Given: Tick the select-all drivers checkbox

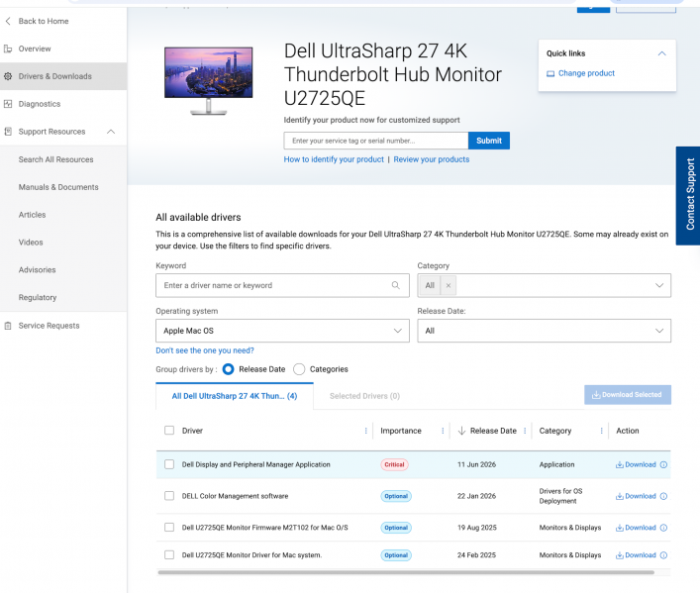Looking at the screenshot, I should [169, 431].
